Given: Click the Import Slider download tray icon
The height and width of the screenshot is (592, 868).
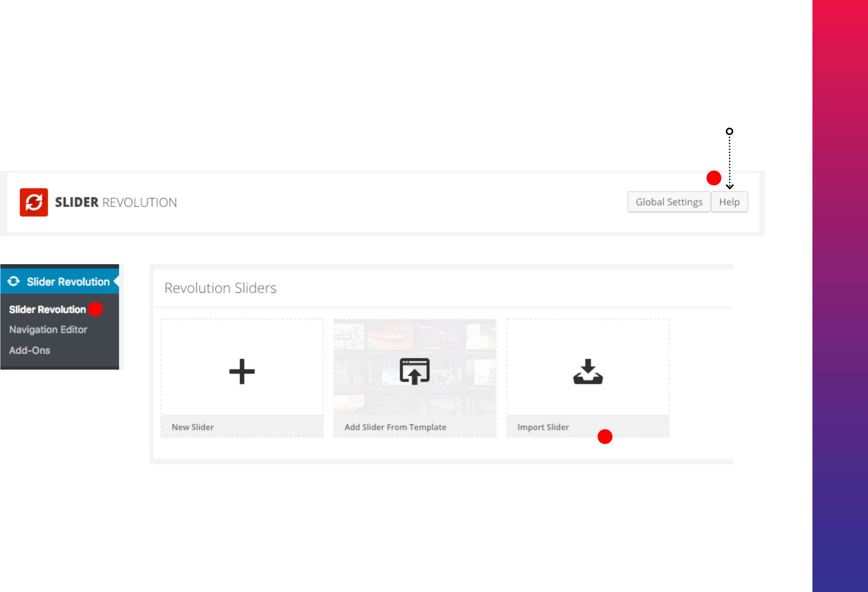Looking at the screenshot, I should (588, 372).
